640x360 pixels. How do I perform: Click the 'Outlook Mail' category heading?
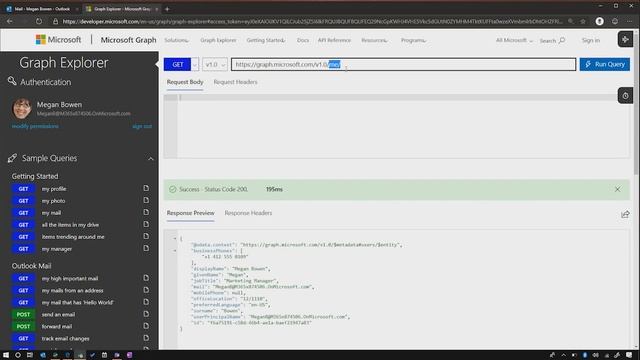[x=31, y=266]
